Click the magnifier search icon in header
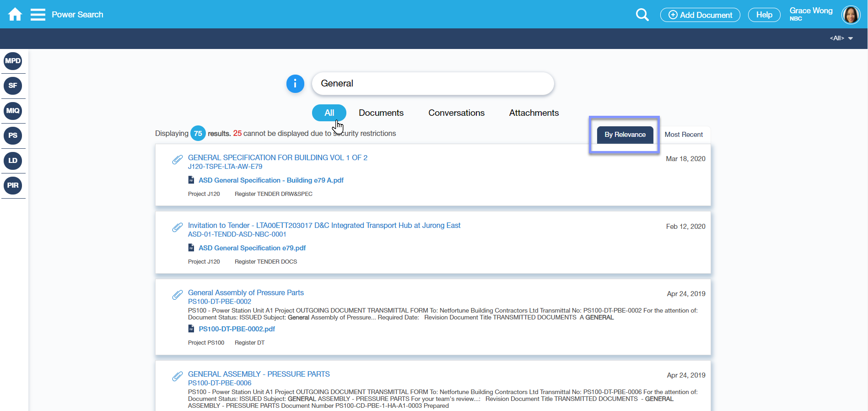The image size is (868, 411). point(642,15)
